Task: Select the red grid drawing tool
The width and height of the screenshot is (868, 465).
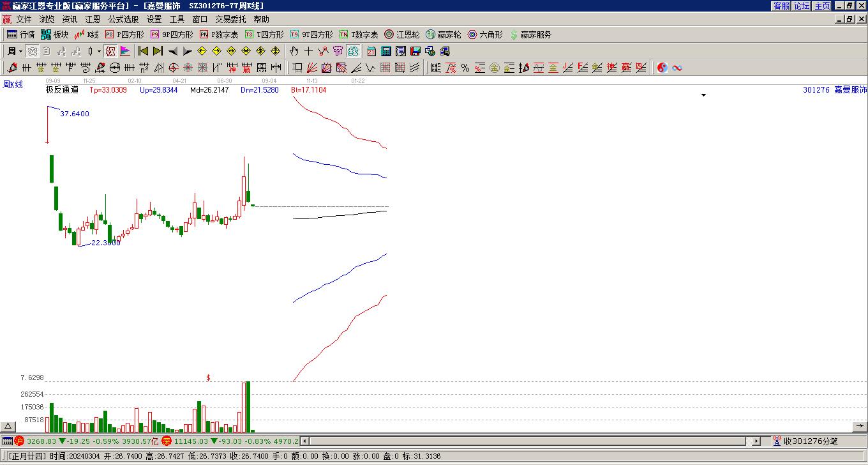Action: tap(385, 68)
